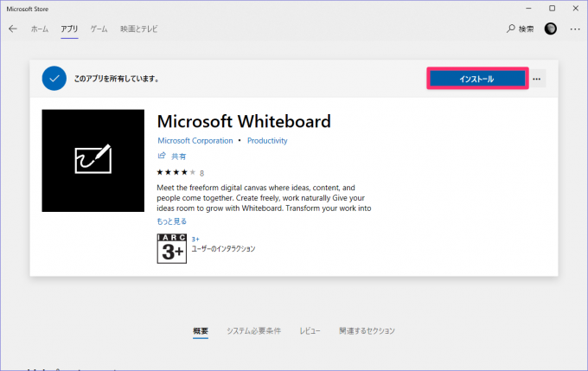Open the top-right more options menu
The width and height of the screenshot is (588, 371).
575,29
